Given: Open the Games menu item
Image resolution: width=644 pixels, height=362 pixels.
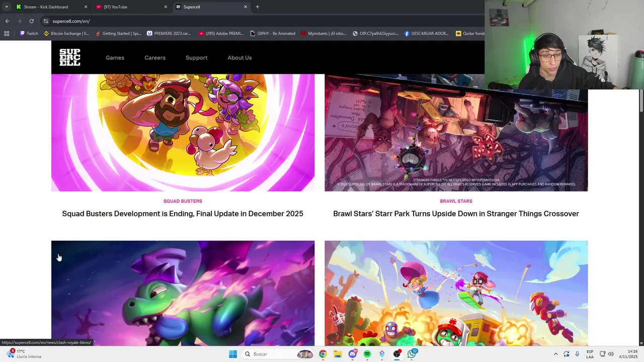Looking at the screenshot, I should (x=115, y=58).
